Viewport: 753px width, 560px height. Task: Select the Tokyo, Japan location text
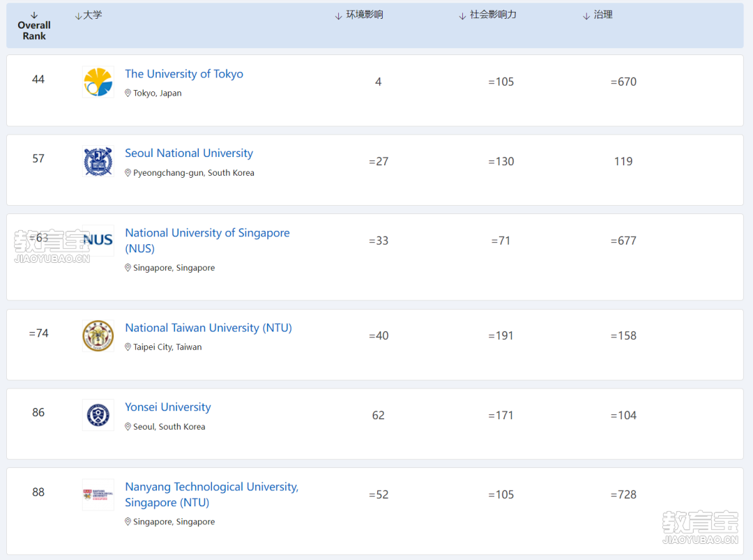[x=158, y=93]
